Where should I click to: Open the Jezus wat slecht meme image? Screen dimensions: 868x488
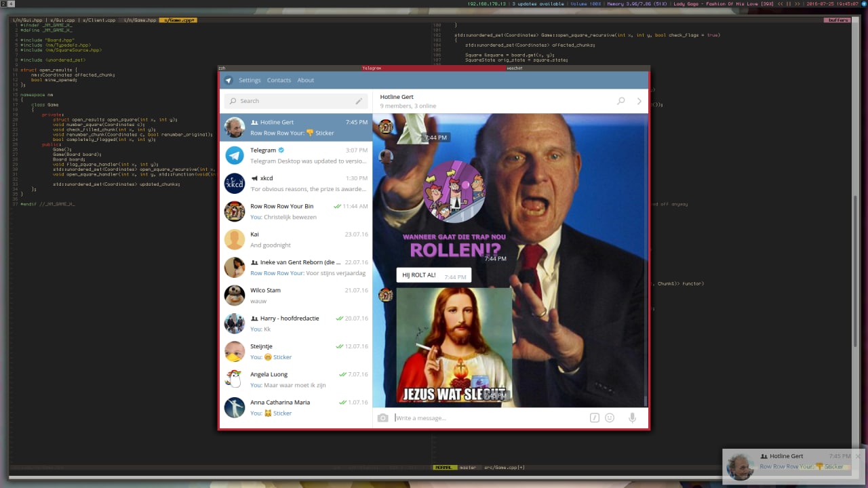(x=454, y=347)
